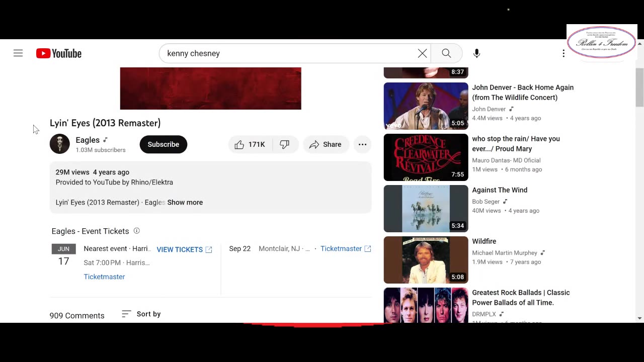Select the JUN 17 date badge

63,256
